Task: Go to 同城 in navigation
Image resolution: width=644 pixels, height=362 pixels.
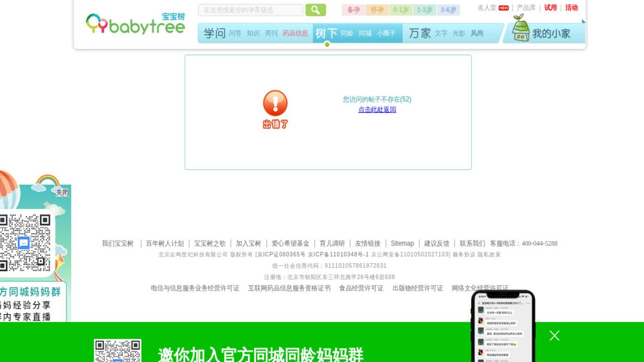Action: [x=365, y=33]
